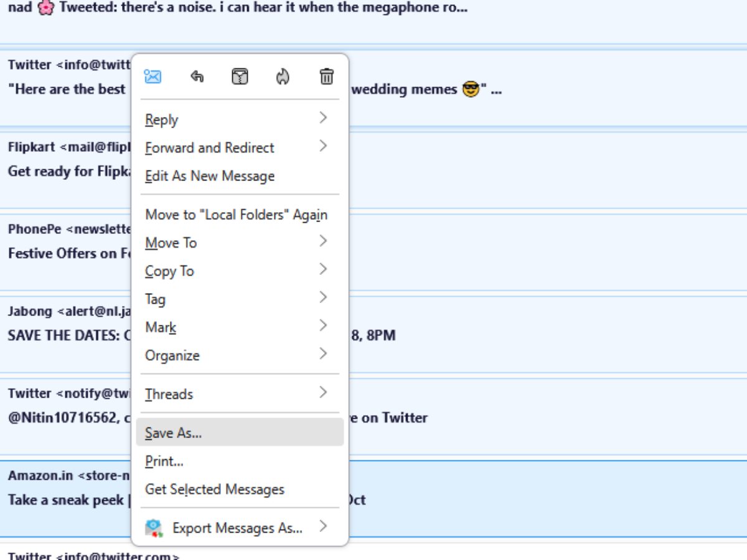
Task: Open the Reply submenu
Action: 240,119
